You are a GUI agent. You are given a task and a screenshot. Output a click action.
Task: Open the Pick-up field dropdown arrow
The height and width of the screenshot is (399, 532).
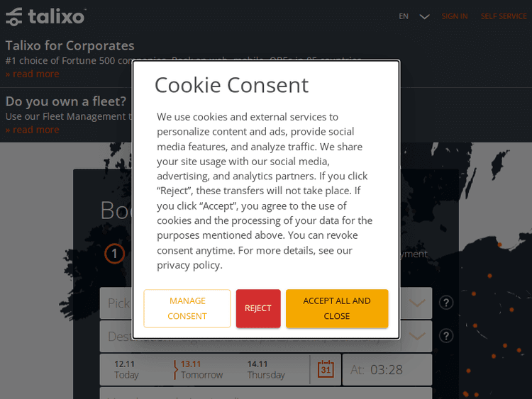pyautogui.click(x=418, y=303)
